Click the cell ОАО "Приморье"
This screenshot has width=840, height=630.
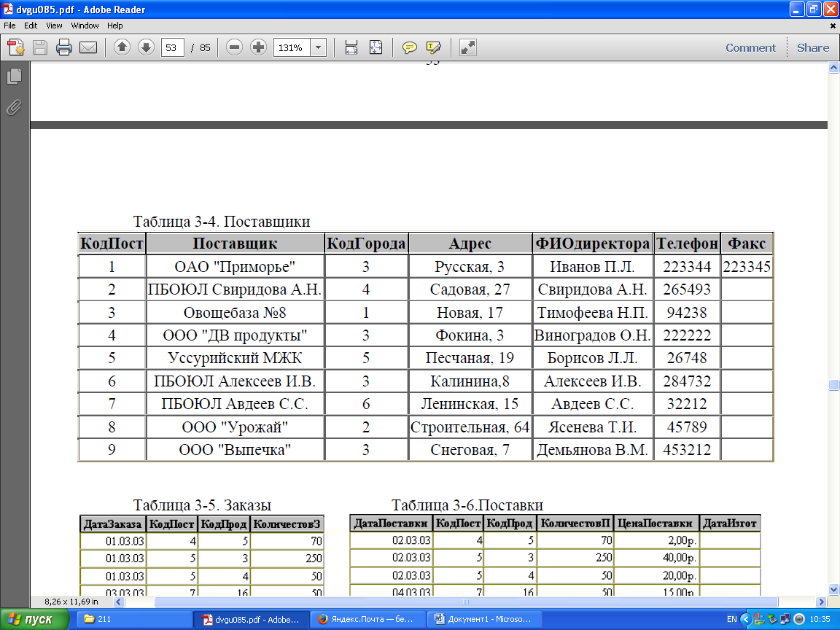(235, 266)
